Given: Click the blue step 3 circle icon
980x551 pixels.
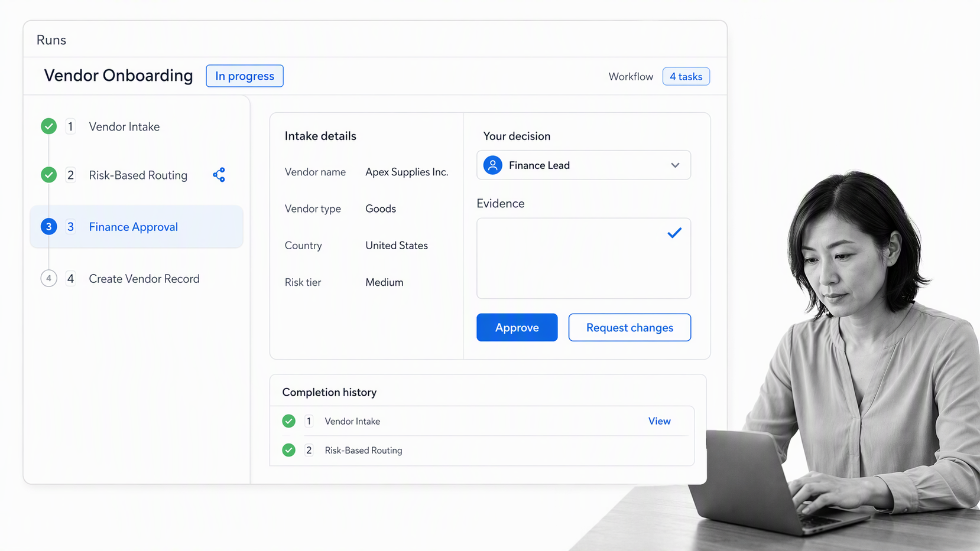Looking at the screenshot, I should 48,227.
